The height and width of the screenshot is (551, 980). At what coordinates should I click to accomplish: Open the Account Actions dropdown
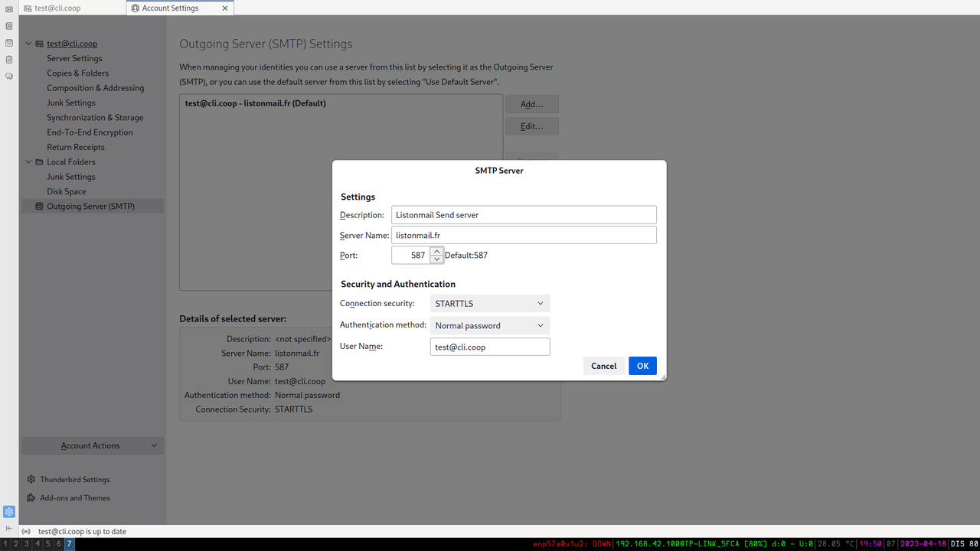(x=93, y=445)
